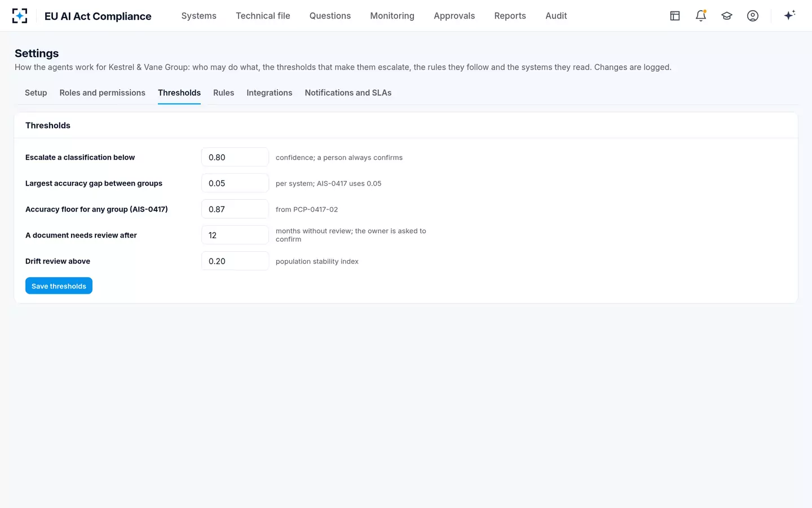The image size is (812, 508).
Task: Click the 'population stability index' hint text
Action: coord(317,261)
